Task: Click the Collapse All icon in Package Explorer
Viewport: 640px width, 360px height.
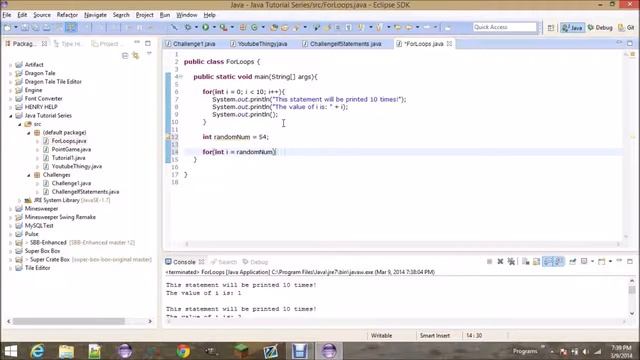Action: coord(125,56)
